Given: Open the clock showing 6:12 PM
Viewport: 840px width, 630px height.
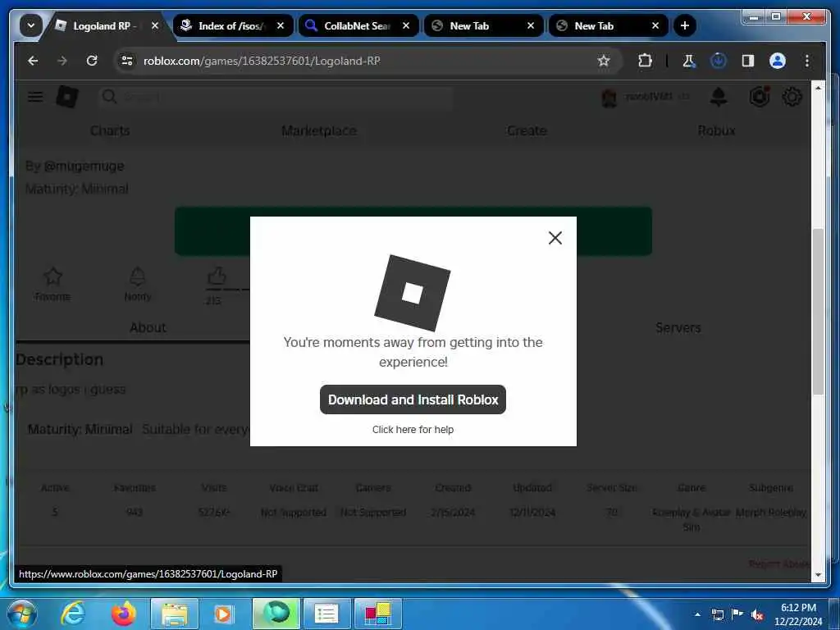Looking at the screenshot, I should (x=798, y=614).
